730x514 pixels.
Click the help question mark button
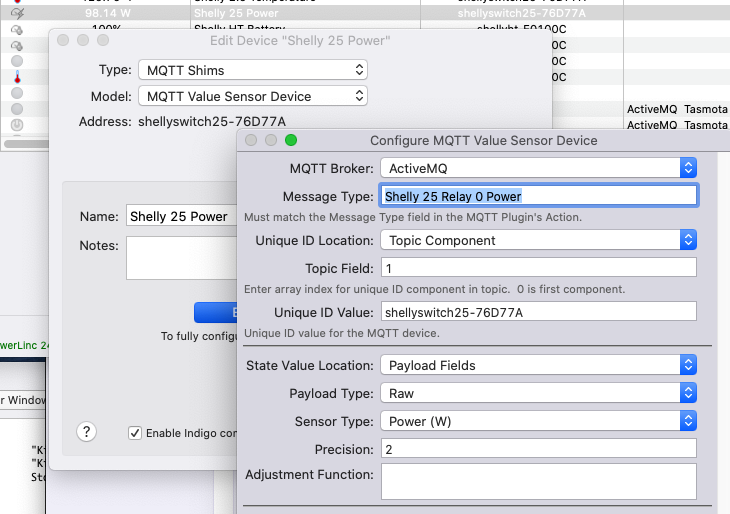coord(87,432)
